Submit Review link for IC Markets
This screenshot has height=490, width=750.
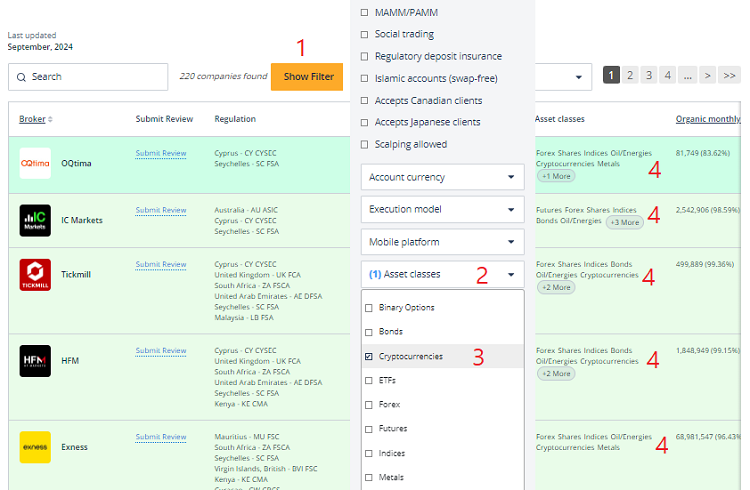pos(161,210)
